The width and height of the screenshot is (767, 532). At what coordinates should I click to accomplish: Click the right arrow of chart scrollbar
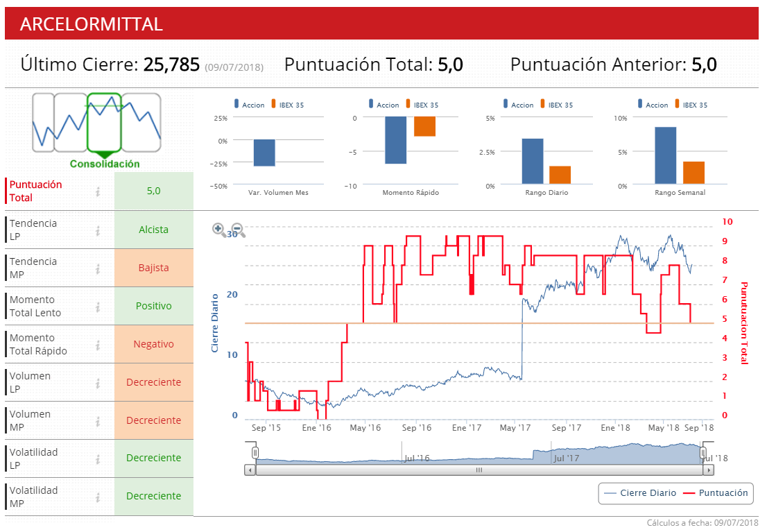[x=708, y=470]
